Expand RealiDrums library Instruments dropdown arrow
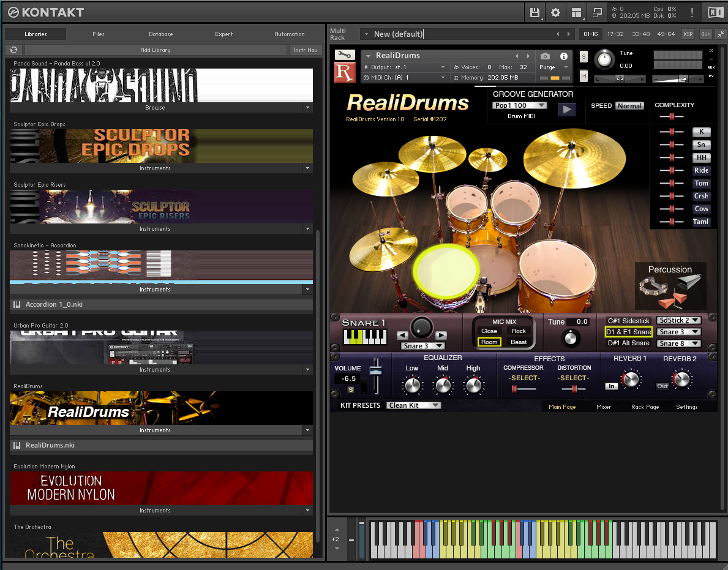The image size is (728, 570). click(x=307, y=430)
